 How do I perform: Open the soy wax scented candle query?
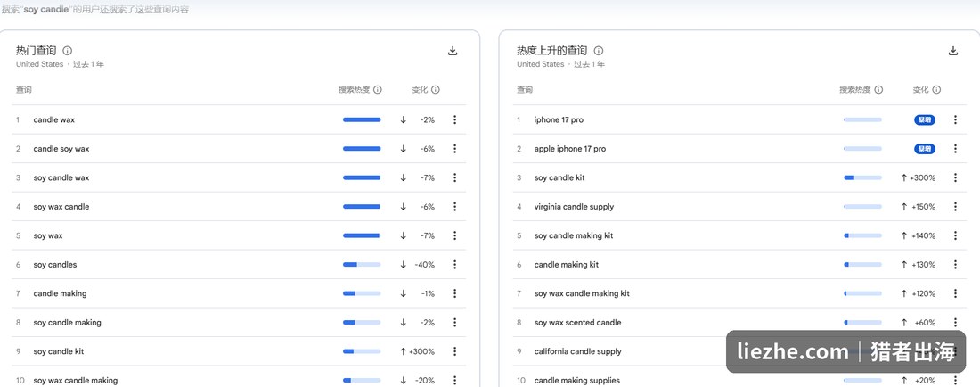[577, 323]
